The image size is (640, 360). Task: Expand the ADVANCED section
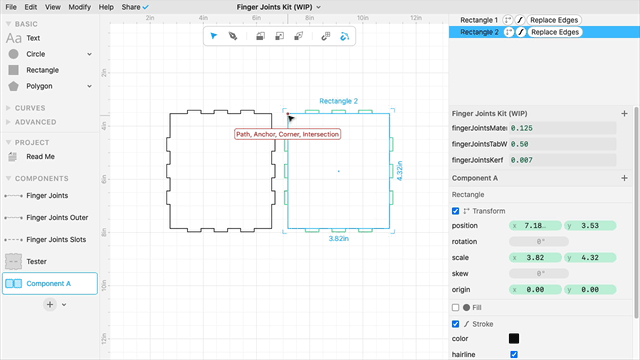(8, 122)
